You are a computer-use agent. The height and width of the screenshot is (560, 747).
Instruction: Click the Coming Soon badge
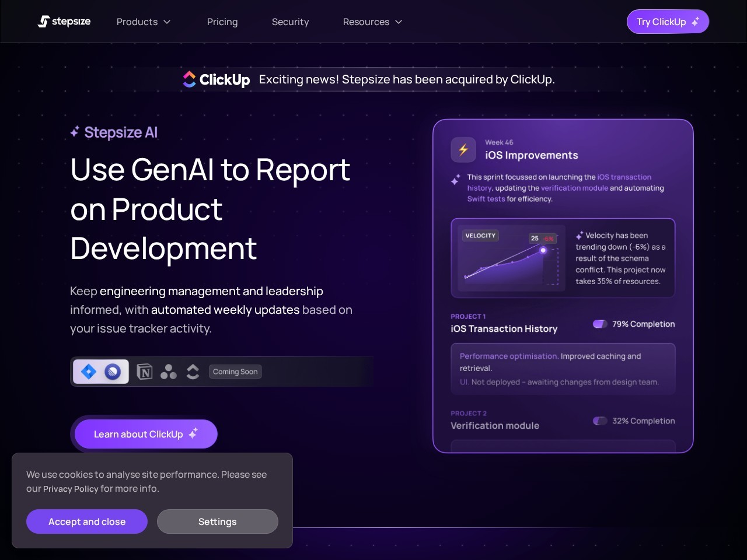235,372
